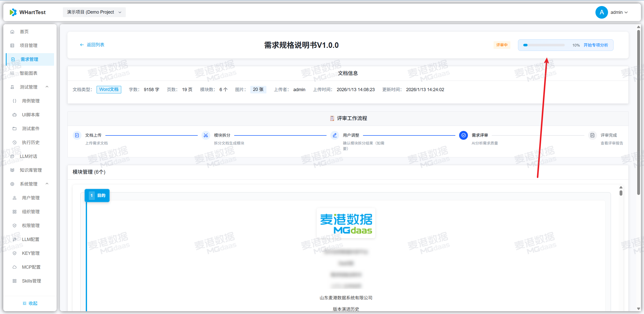Viewport: 644px width, 314px height.
Task: Click the WHartTest logo icon
Action: coord(13,12)
